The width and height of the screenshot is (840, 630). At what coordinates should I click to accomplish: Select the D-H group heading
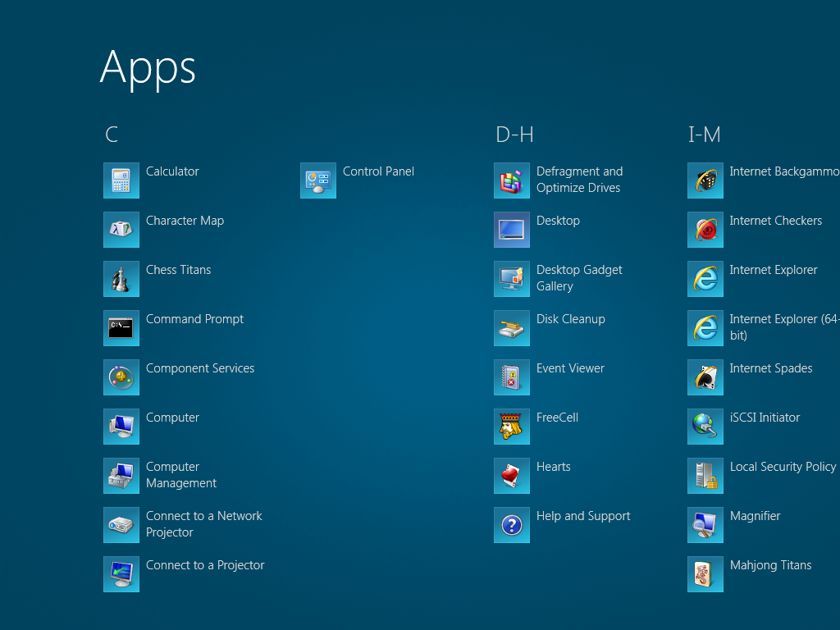[514, 135]
